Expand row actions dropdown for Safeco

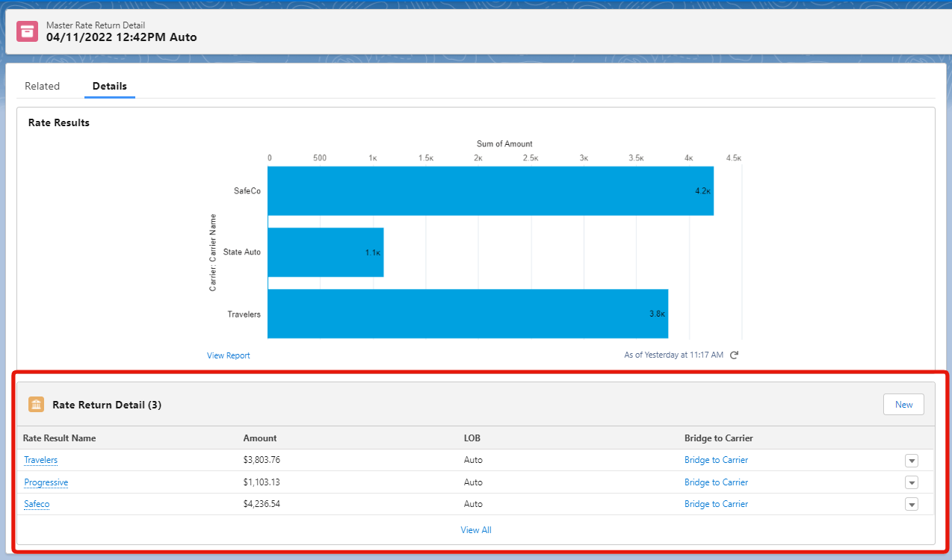pyautogui.click(x=911, y=505)
